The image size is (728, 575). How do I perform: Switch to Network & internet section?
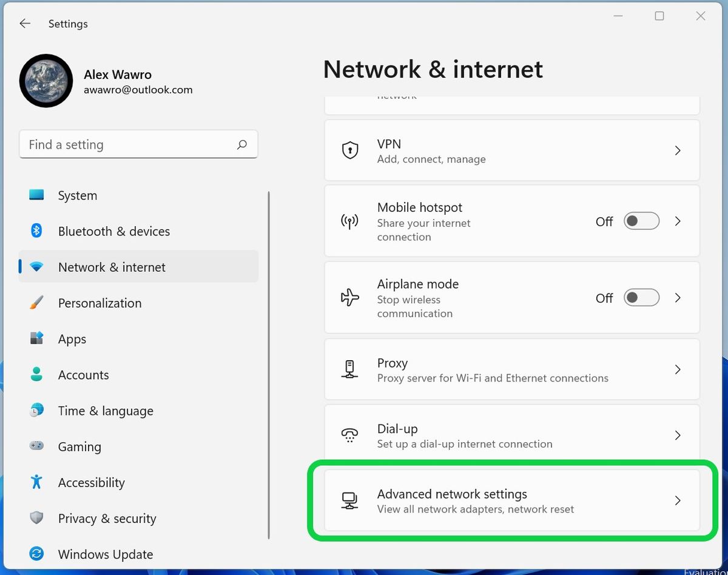pos(111,267)
